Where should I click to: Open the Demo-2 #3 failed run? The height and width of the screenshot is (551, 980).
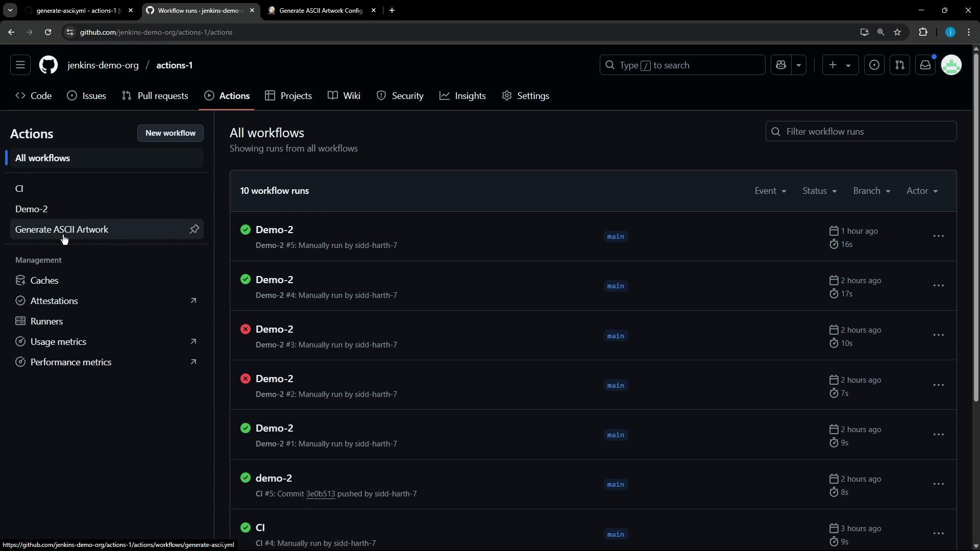point(275,329)
